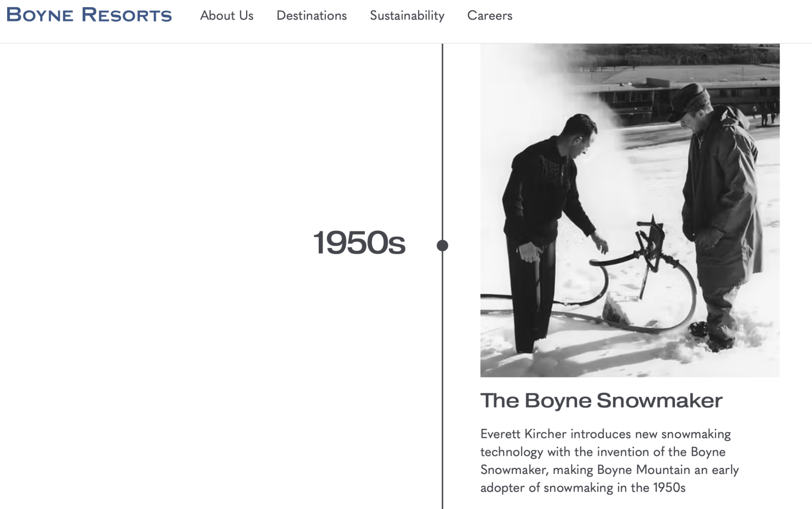Viewport: 812px width, 509px height.
Task: Click the description's last line ending in 1950s
Action: (x=583, y=488)
